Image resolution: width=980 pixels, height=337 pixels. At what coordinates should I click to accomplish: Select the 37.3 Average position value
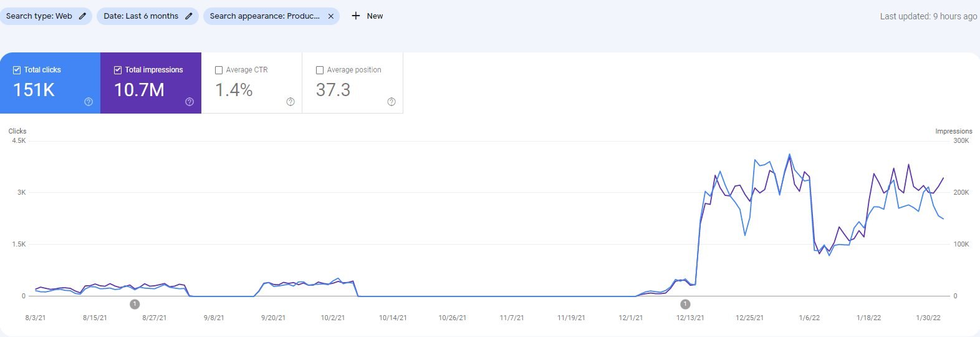click(333, 90)
